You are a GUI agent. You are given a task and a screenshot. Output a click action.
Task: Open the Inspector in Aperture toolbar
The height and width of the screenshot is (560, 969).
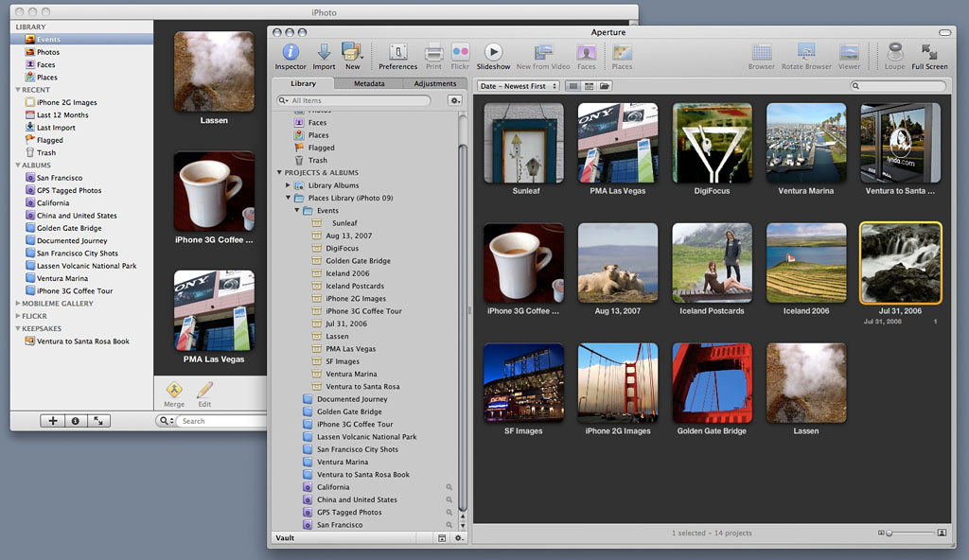[x=290, y=53]
